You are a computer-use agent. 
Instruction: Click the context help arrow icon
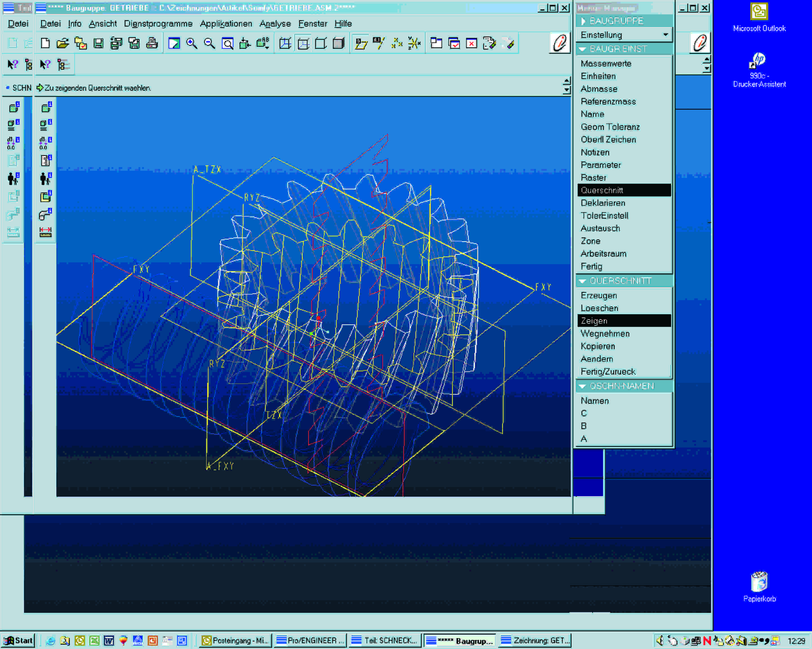pos(45,65)
